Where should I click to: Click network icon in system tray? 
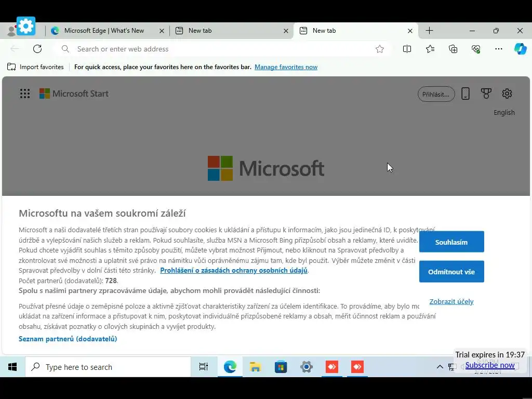click(x=451, y=367)
